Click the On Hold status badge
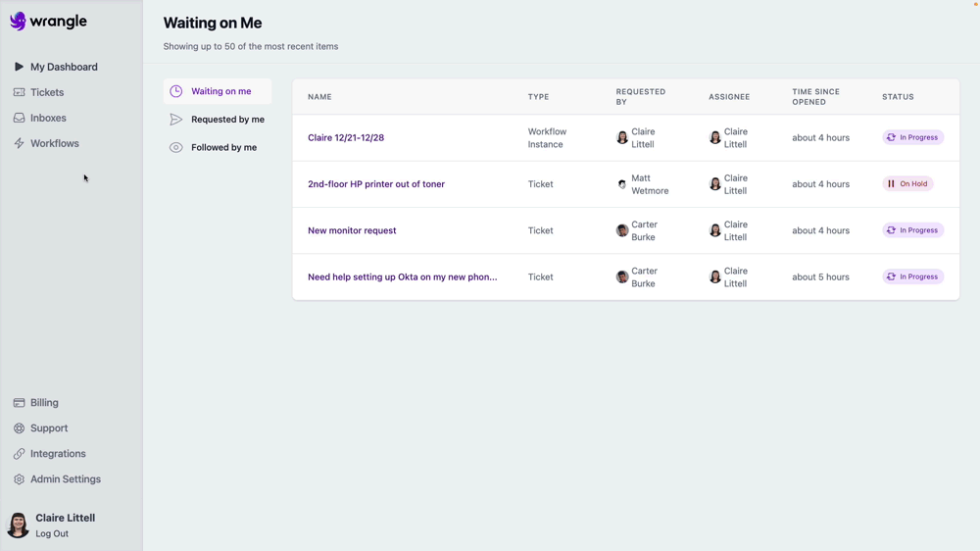The image size is (980, 551). click(907, 184)
